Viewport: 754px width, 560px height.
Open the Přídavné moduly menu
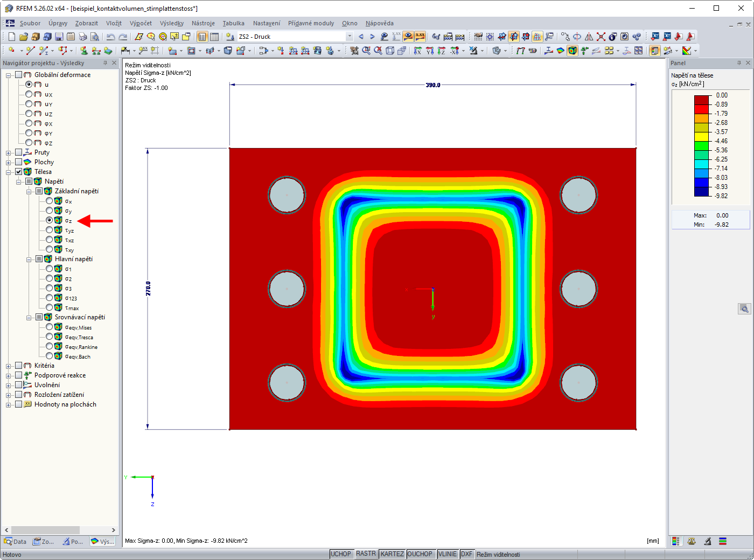[x=311, y=23]
